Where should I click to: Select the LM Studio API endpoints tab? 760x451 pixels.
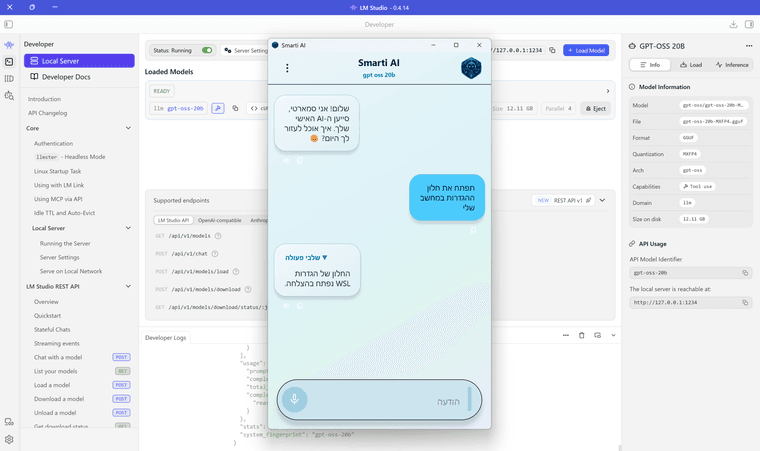click(173, 220)
